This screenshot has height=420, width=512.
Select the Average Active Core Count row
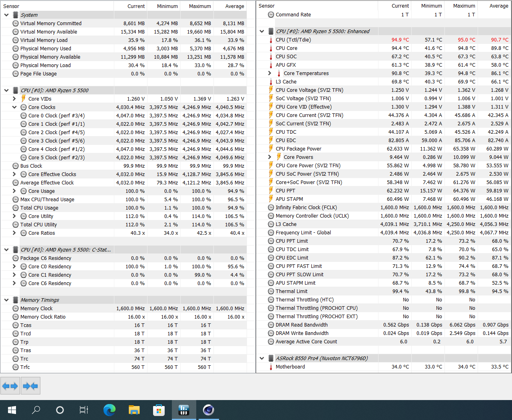click(384, 341)
